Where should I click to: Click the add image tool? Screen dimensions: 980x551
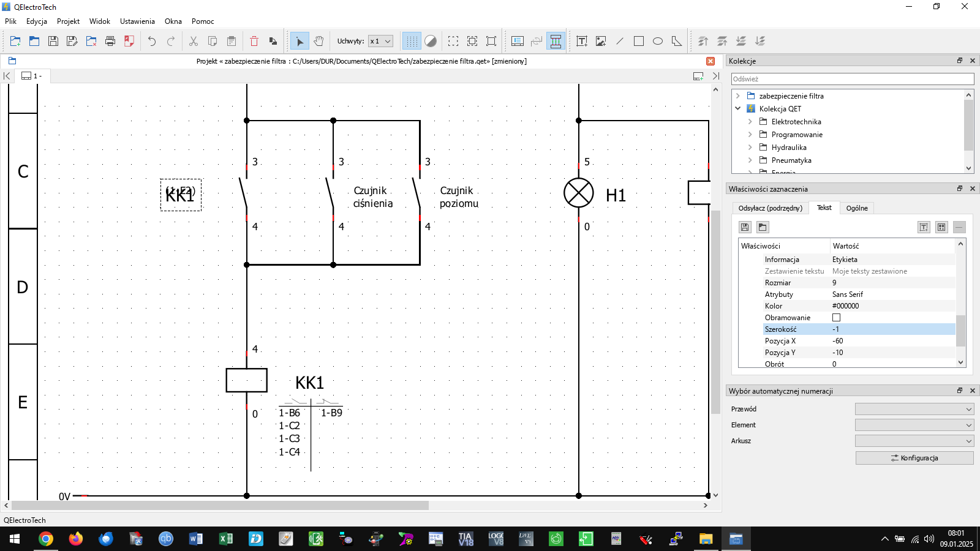tap(601, 41)
